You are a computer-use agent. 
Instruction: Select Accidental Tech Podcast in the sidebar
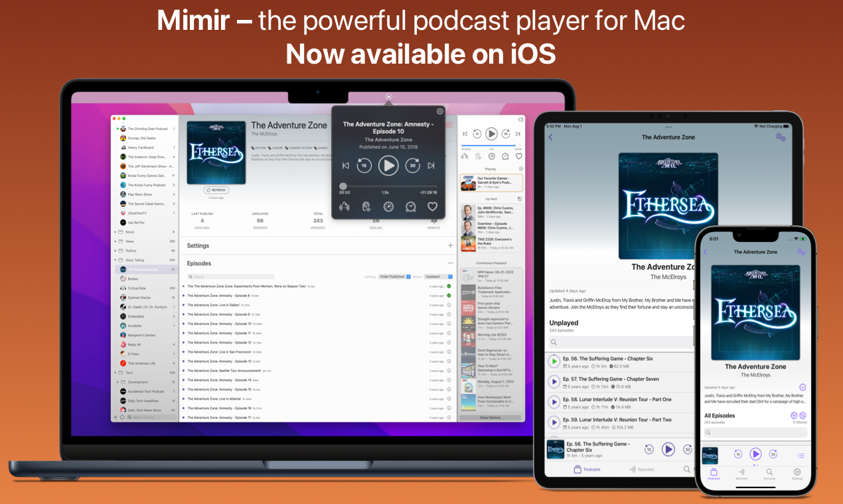(x=147, y=391)
